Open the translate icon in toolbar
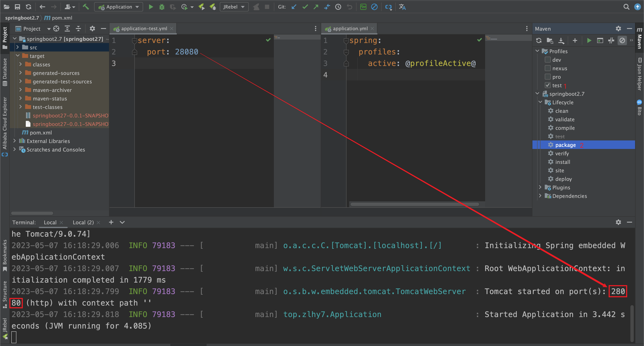Image resolution: width=644 pixels, height=346 pixels. click(x=402, y=7)
